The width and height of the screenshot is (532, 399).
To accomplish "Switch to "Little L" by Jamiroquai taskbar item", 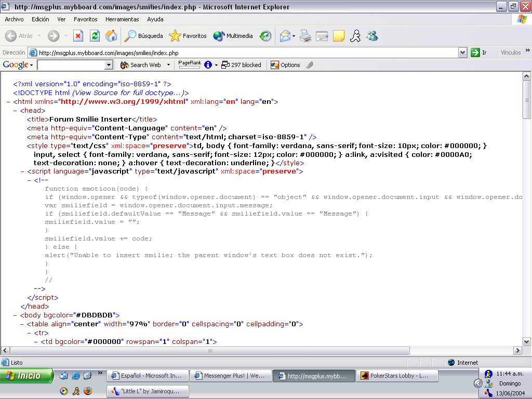I will click(x=148, y=391).
